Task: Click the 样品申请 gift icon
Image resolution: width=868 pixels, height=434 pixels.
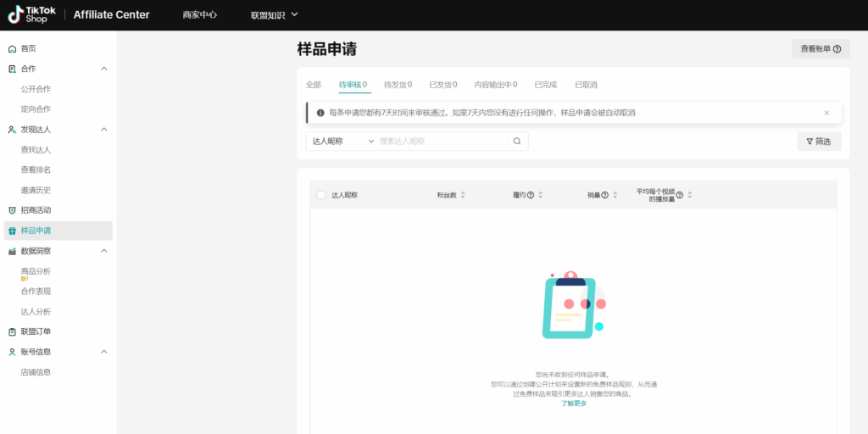Action: [12, 231]
